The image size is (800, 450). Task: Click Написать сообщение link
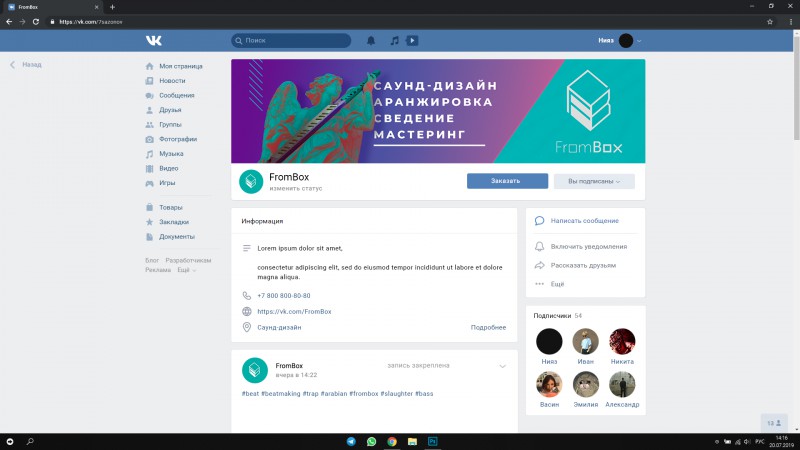point(585,221)
